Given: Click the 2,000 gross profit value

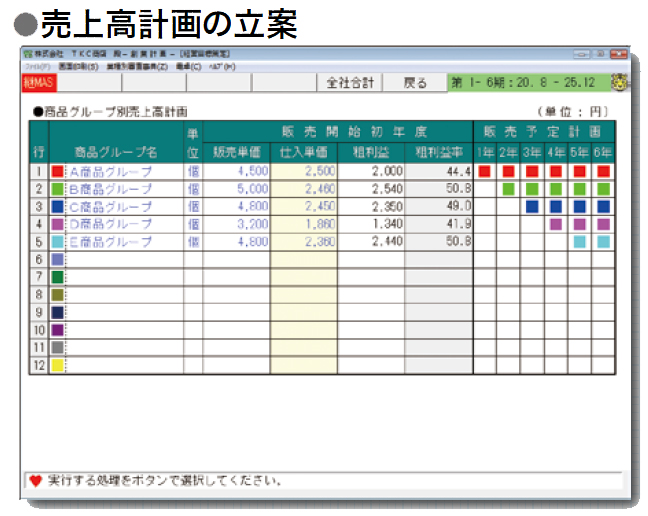Looking at the screenshot, I should [x=387, y=171].
